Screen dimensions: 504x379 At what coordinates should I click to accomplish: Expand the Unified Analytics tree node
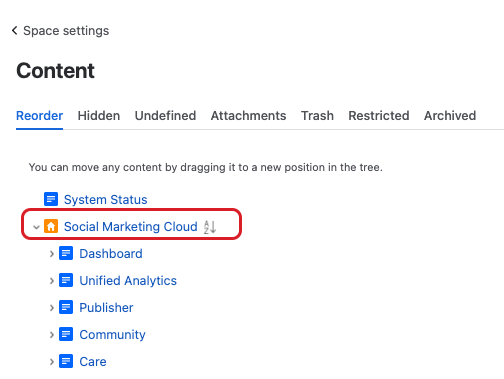tap(52, 281)
